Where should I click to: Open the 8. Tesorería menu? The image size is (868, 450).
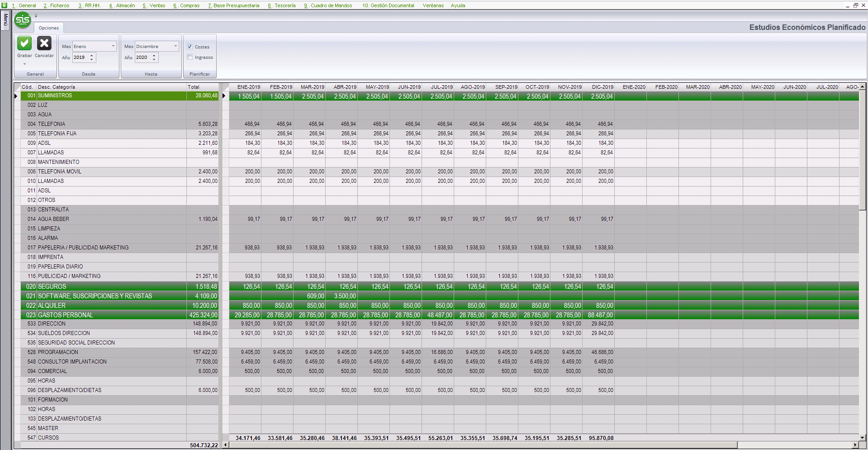tap(282, 5)
